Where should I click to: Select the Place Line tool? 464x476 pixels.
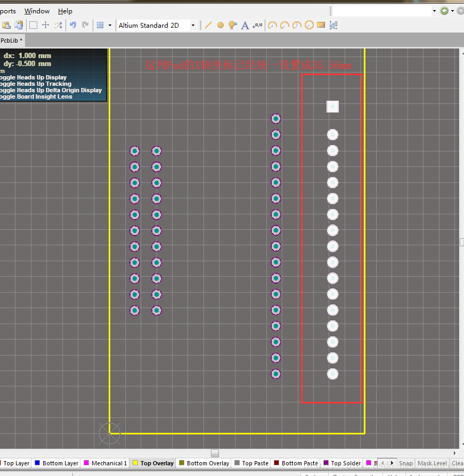point(208,25)
